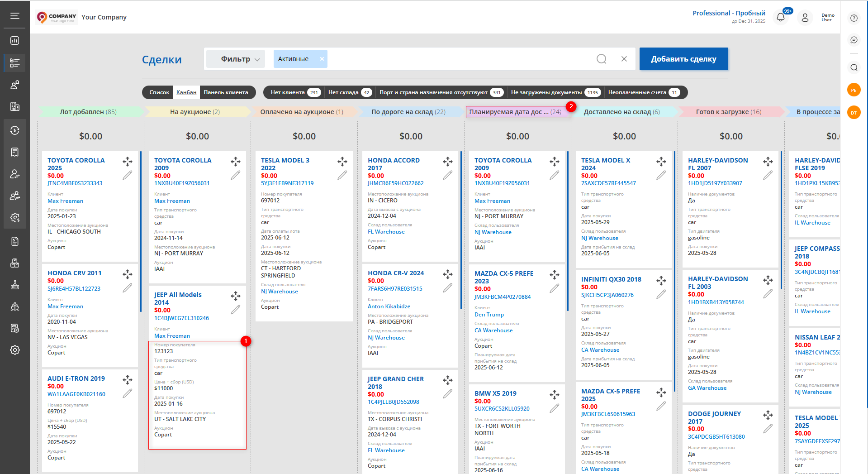Edit the Jeep All Models 2014 card
This screenshot has height=474, width=868.
coord(236,310)
